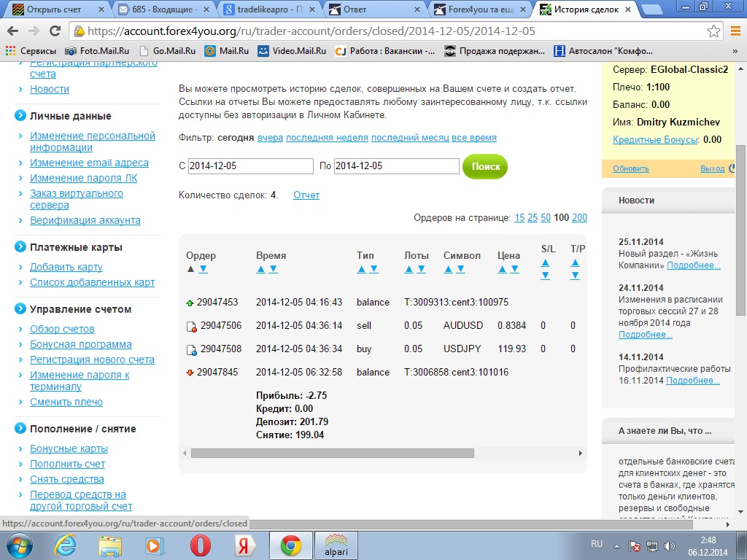This screenshot has height=560, width=747.
Task: Launch Internet Explorer from taskbar
Action: coord(65,545)
